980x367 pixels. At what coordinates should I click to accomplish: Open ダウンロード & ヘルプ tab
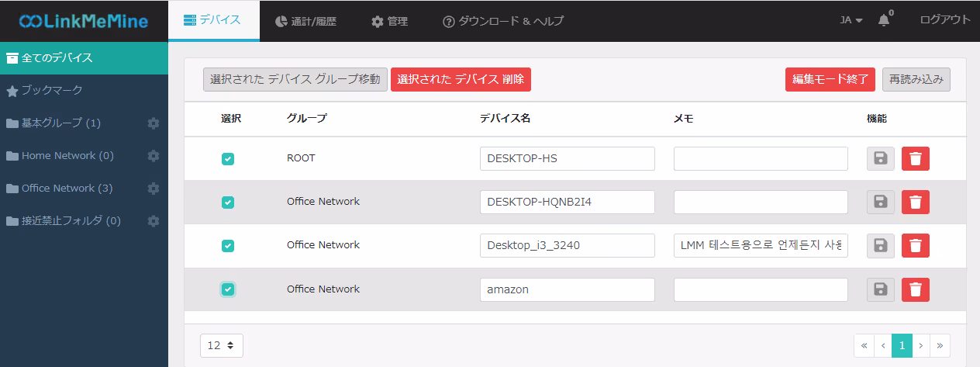[503, 21]
